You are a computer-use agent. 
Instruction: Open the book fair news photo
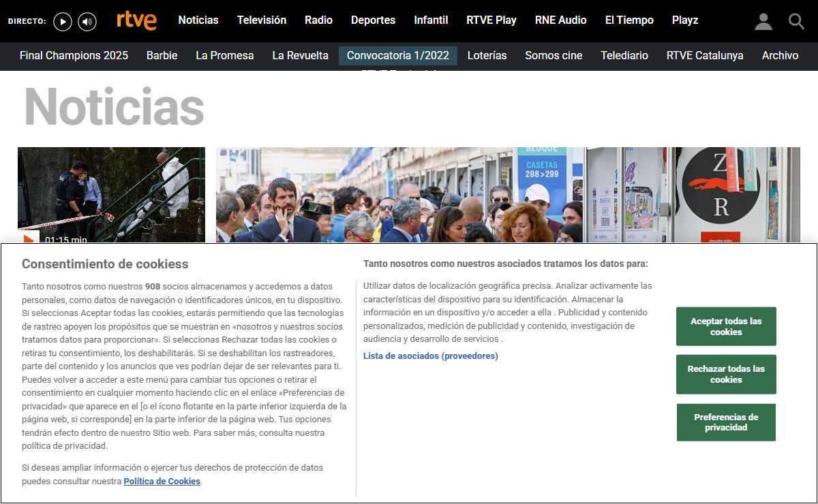[x=508, y=195]
